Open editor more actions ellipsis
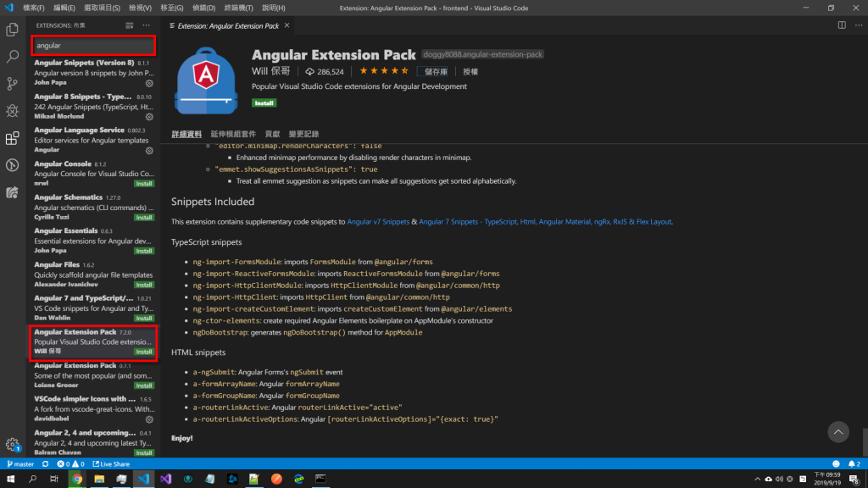 [x=859, y=25]
